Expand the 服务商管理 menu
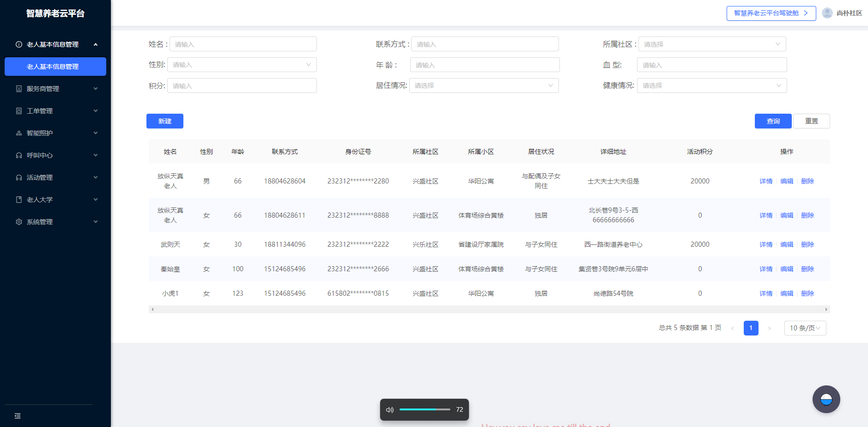The width and height of the screenshot is (868, 427). coord(96,89)
